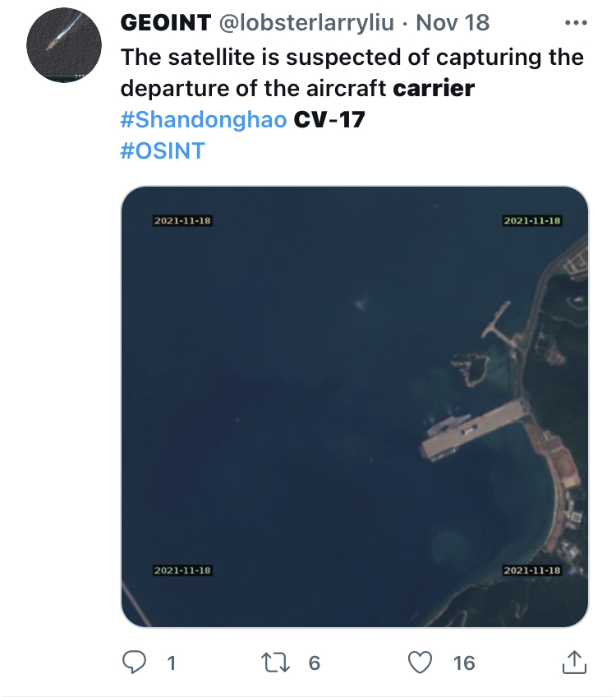Click the @lobsterlarryliu handle
The width and height of the screenshot is (616, 697).
click(306, 23)
